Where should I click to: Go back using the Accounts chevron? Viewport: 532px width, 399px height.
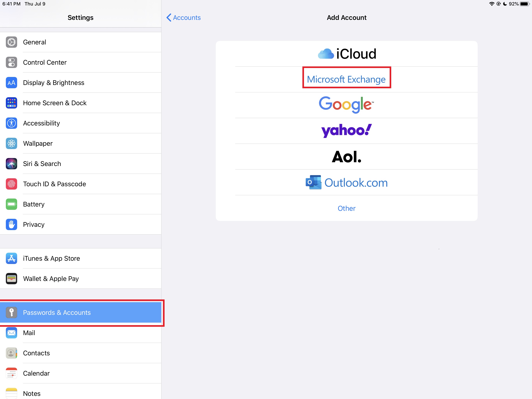(169, 18)
